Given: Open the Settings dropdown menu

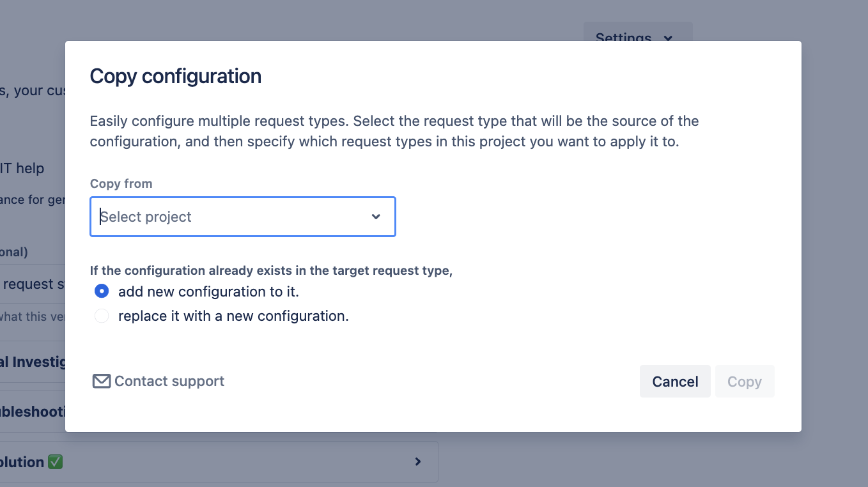Looking at the screenshot, I should click(x=637, y=38).
